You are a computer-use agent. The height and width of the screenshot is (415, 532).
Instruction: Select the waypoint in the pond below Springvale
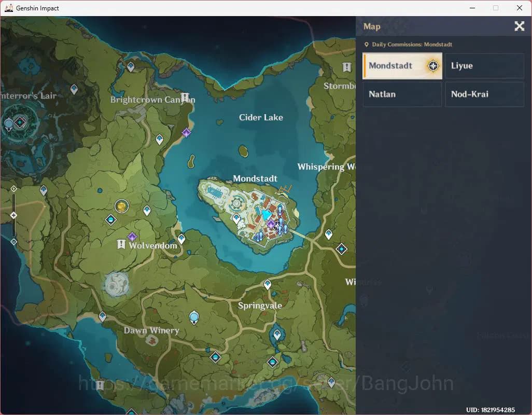click(x=277, y=335)
